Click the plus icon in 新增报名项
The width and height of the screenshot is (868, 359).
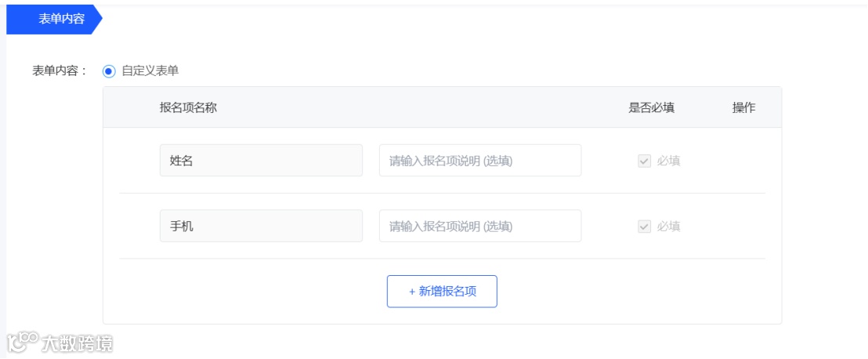412,291
